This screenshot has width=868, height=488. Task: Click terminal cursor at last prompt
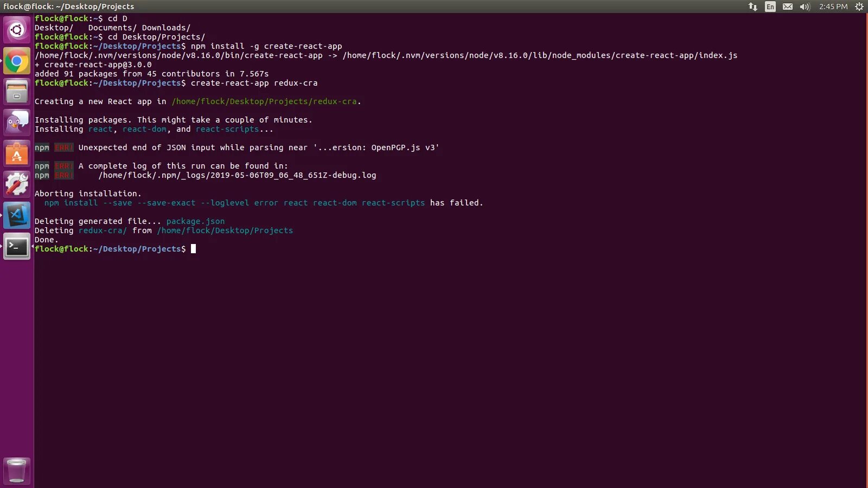193,249
